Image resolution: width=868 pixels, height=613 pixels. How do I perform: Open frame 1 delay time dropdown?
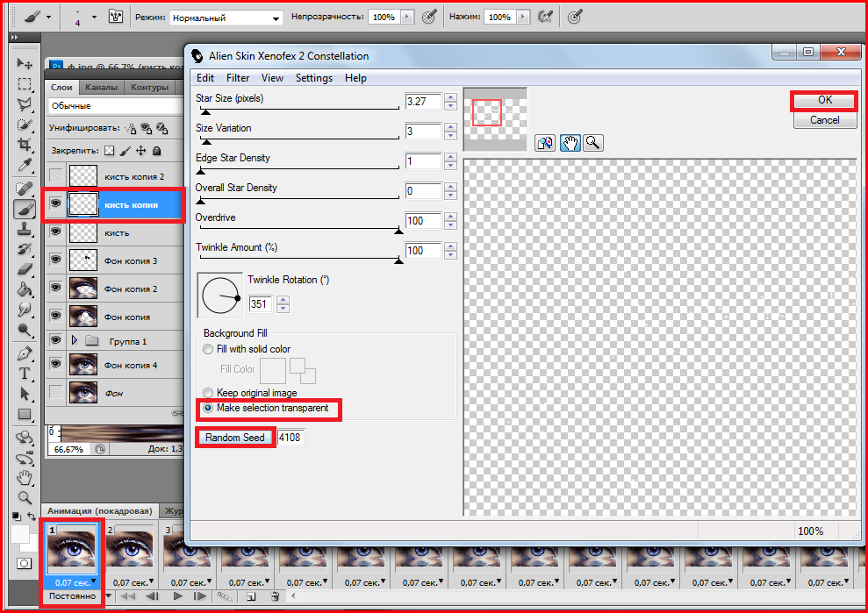click(94, 581)
